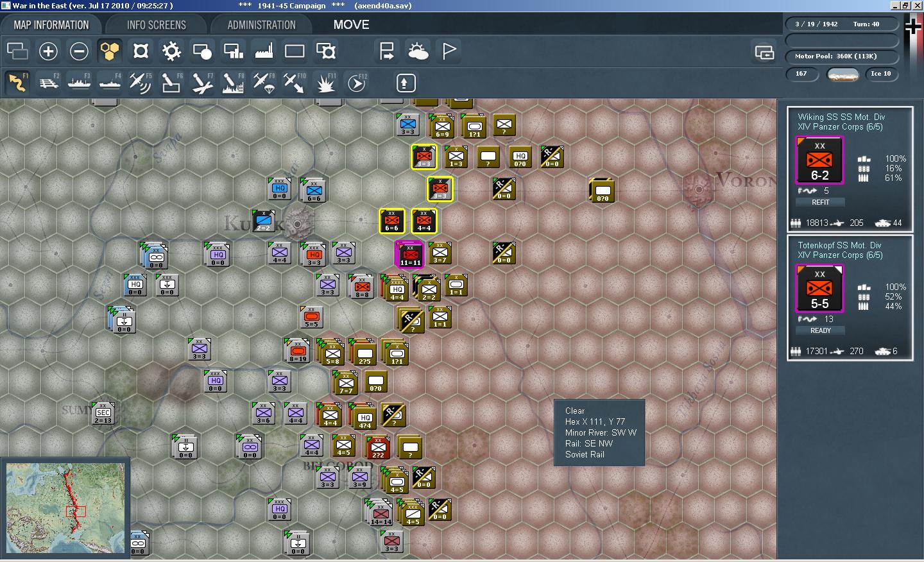This screenshot has width=924, height=562.
Task: Toggle the hex grid display
Action: (x=110, y=51)
